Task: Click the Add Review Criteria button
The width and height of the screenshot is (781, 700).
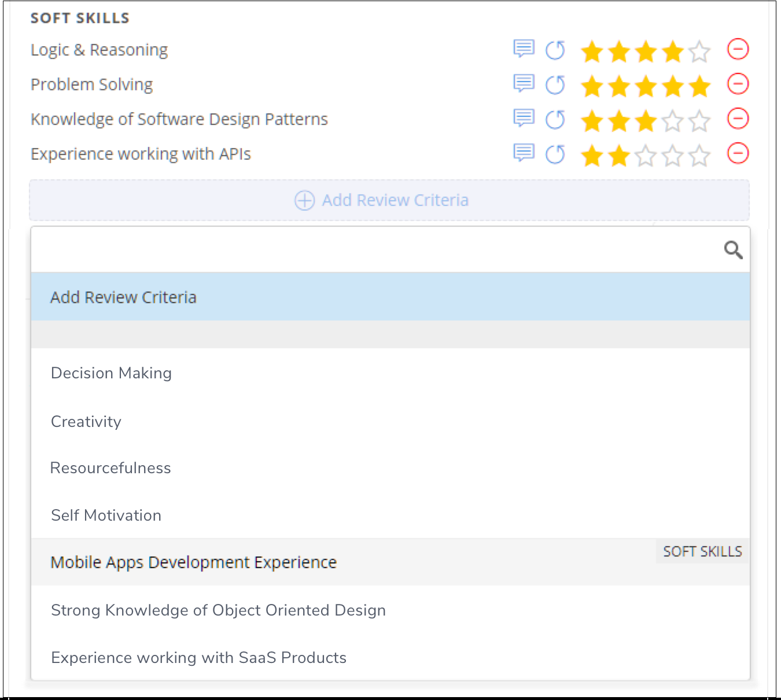Action: pos(389,200)
